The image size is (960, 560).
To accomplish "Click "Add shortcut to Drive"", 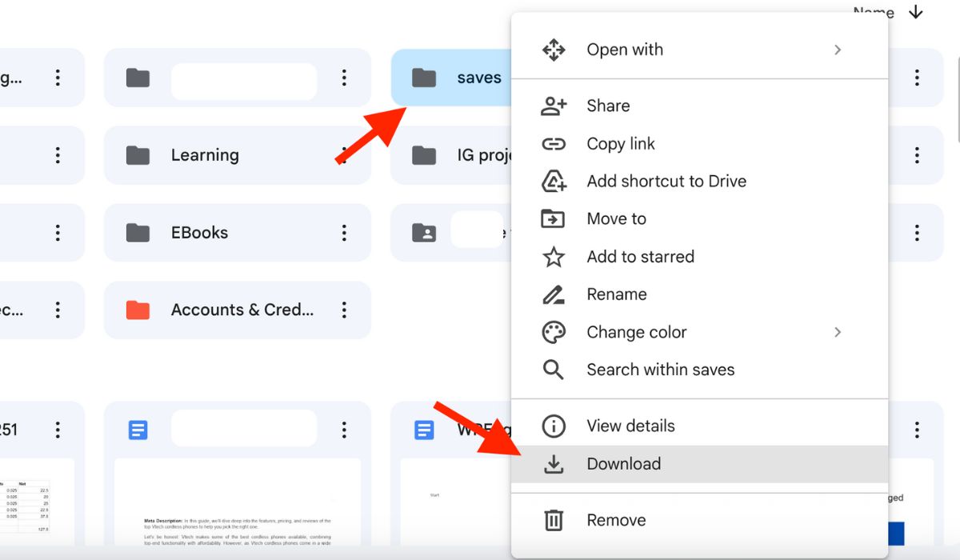I will tap(667, 181).
